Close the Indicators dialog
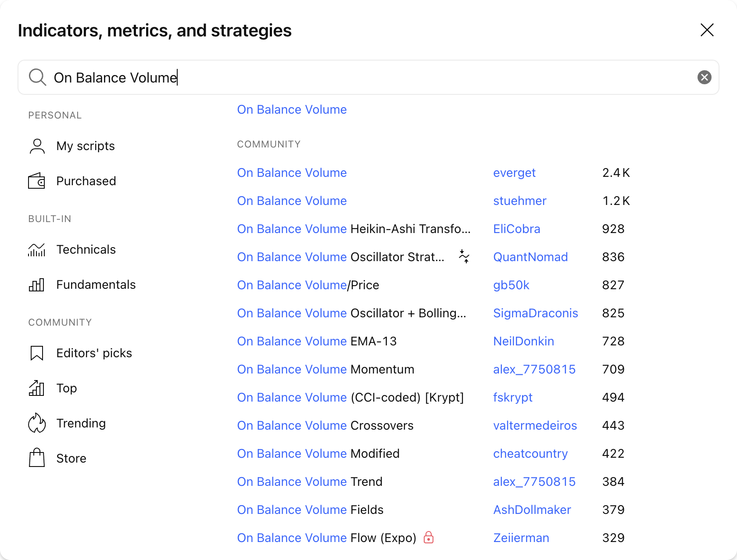 [x=707, y=30]
